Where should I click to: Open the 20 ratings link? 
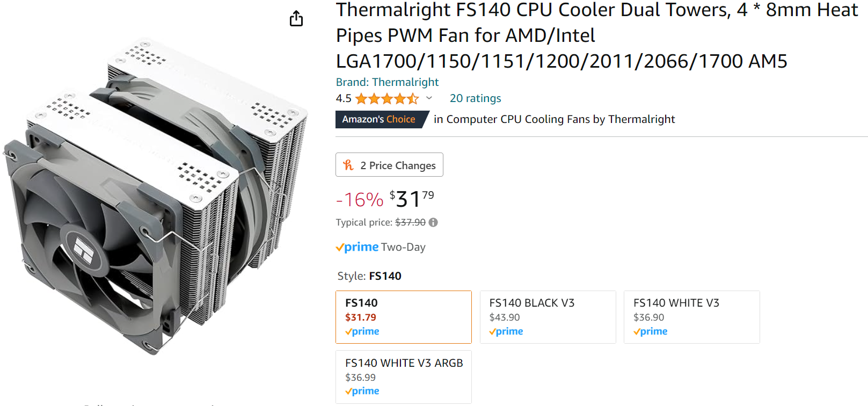475,98
